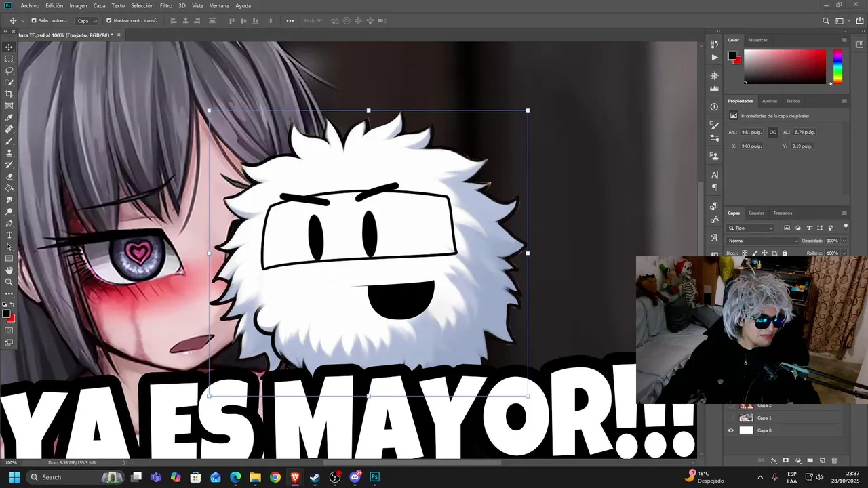The height and width of the screenshot is (488, 868).
Task: Switch to the Canales tab
Action: tap(756, 213)
